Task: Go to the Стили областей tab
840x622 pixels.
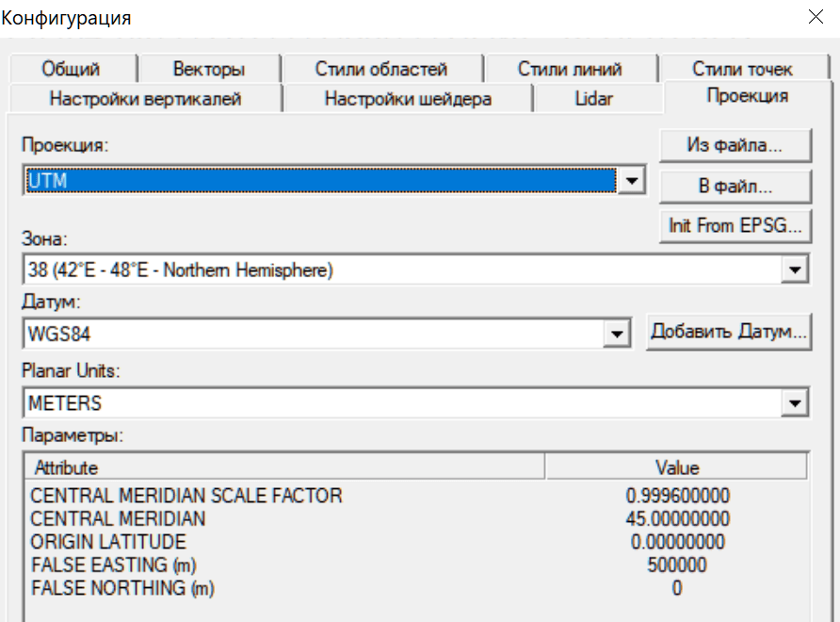Action: [x=380, y=69]
